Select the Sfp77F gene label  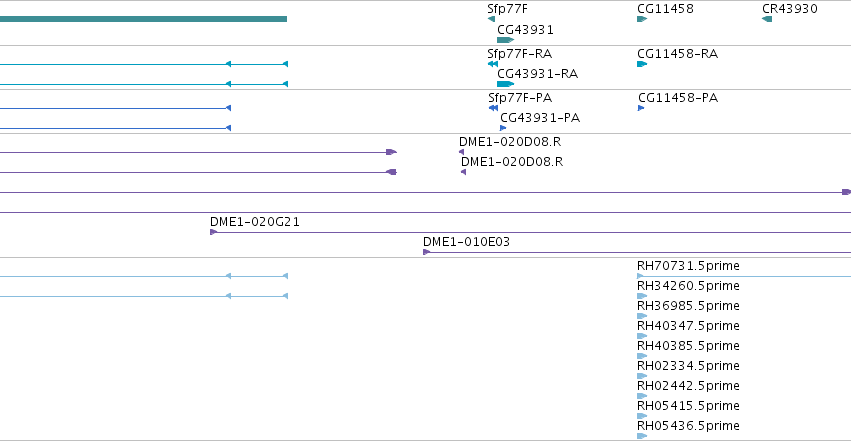coord(507,9)
